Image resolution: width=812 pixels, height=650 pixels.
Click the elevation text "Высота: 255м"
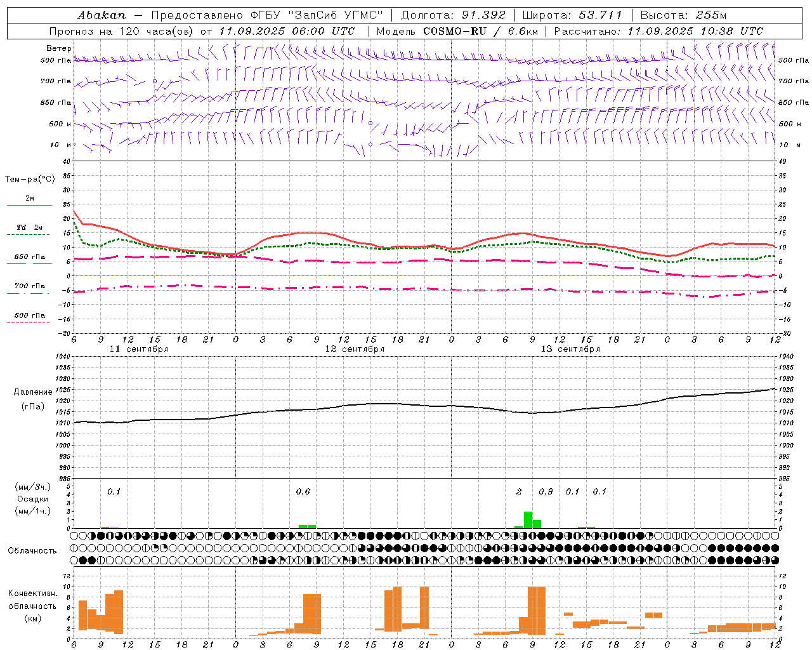click(x=683, y=15)
